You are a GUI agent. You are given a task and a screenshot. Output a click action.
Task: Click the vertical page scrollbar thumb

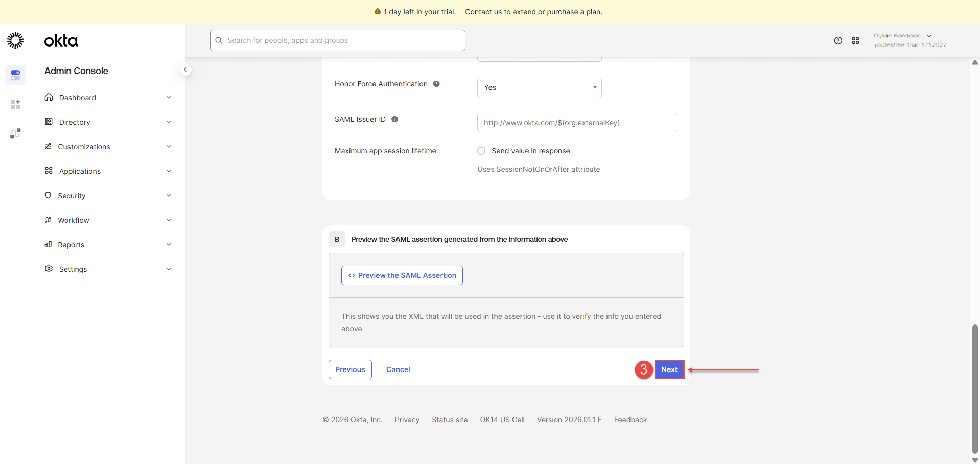point(975,388)
